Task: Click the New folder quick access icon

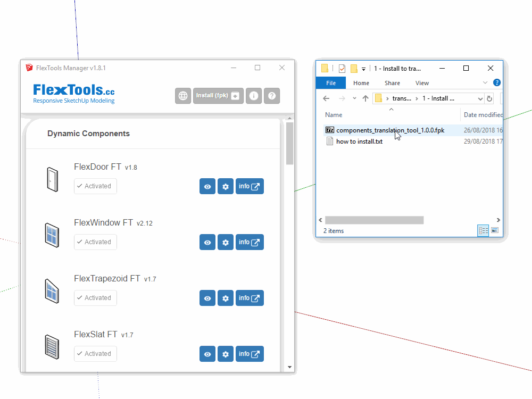Action: pyautogui.click(x=354, y=69)
